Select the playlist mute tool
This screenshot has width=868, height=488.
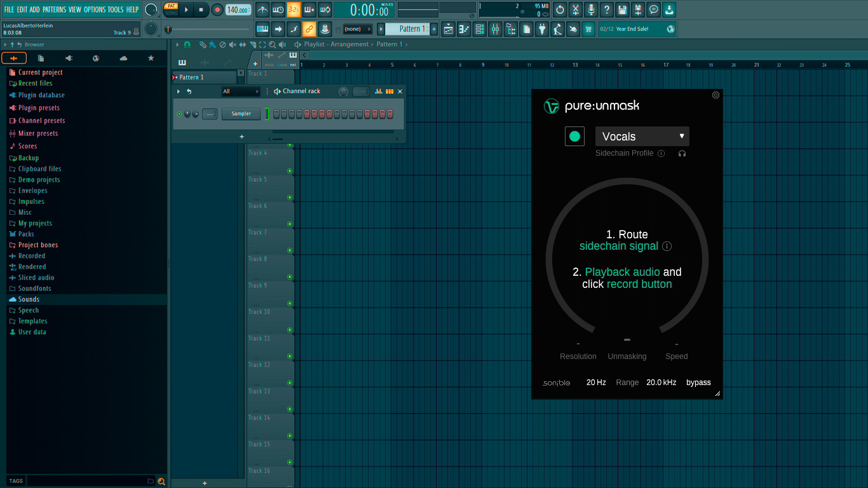[233, 44]
